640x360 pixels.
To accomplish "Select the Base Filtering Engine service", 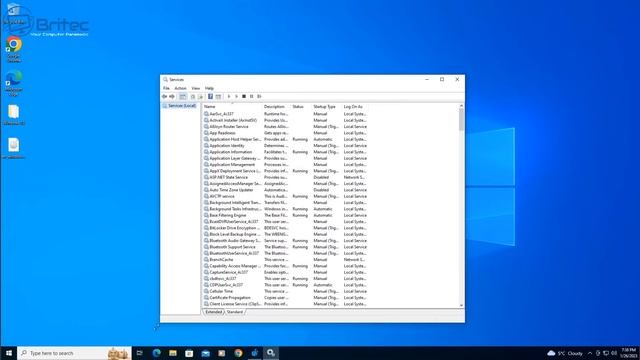I will point(285,215).
